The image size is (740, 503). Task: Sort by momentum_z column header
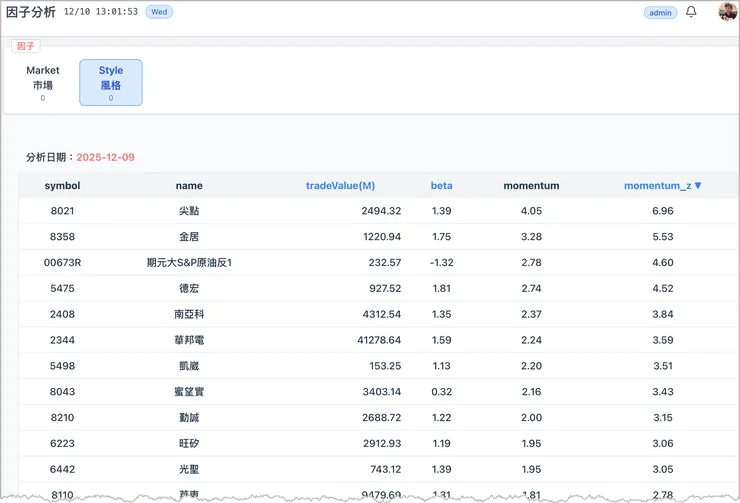tap(657, 185)
